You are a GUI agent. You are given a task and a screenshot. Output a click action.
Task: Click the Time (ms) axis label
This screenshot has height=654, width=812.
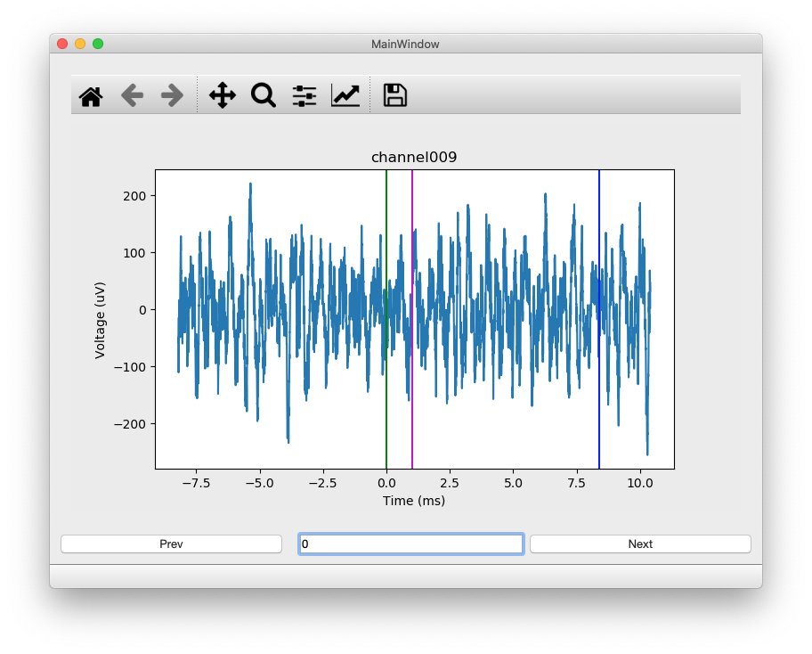414,501
